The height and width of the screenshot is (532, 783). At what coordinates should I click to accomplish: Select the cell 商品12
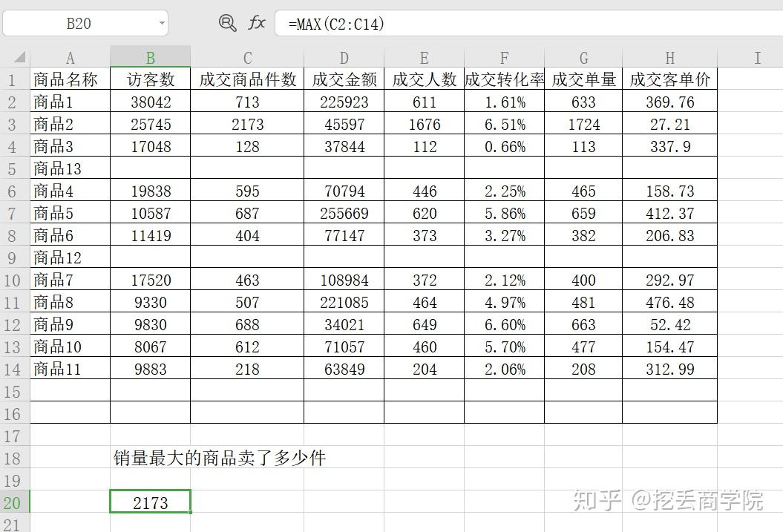[70, 257]
